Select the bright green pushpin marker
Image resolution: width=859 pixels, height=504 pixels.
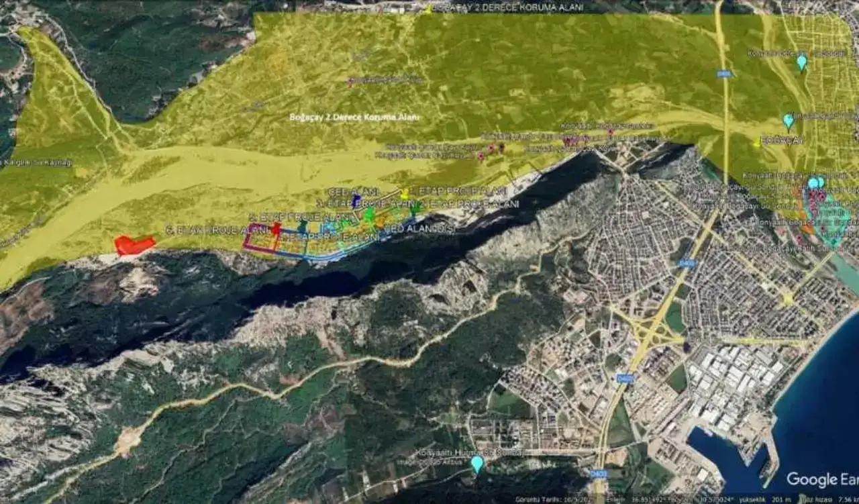[x=368, y=213]
